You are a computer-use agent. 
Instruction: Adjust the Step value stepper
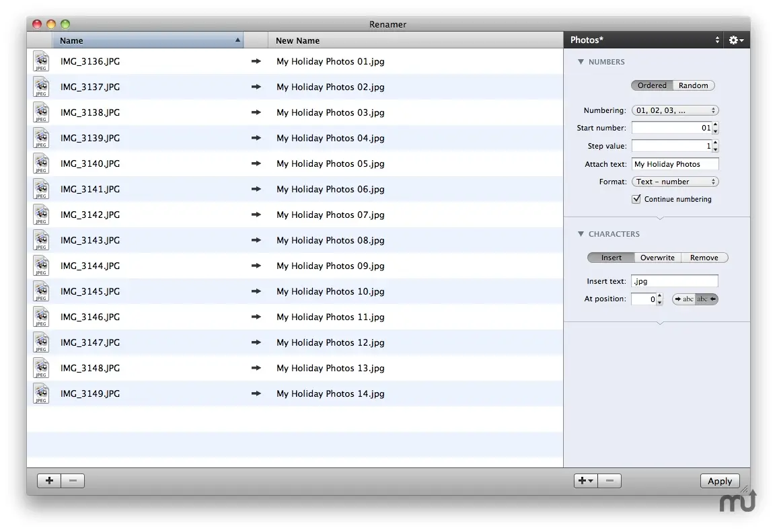coord(716,146)
